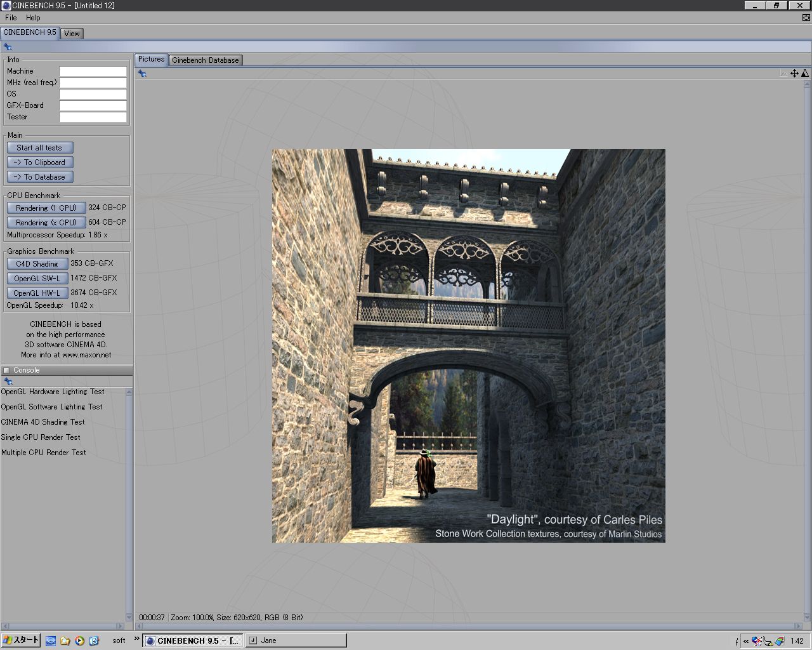Open the Help menu
This screenshot has height=650, width=812.
pyautogui.click(x=33, y=18)
